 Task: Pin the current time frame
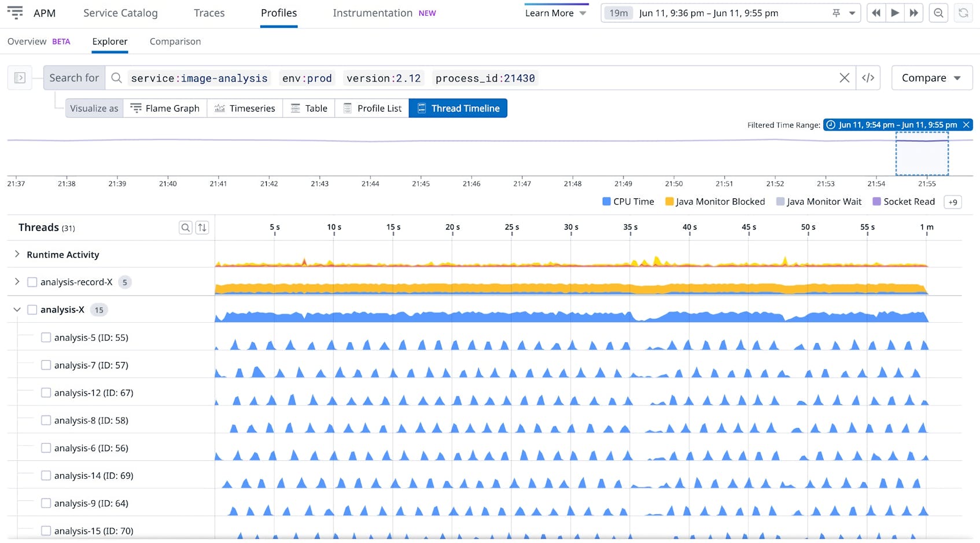click(835, 13)
